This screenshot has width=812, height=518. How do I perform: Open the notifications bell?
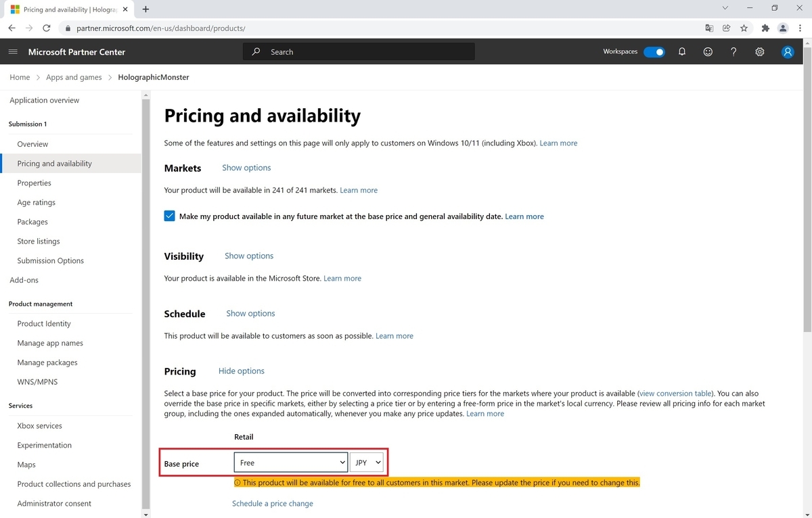pos(682,52)
